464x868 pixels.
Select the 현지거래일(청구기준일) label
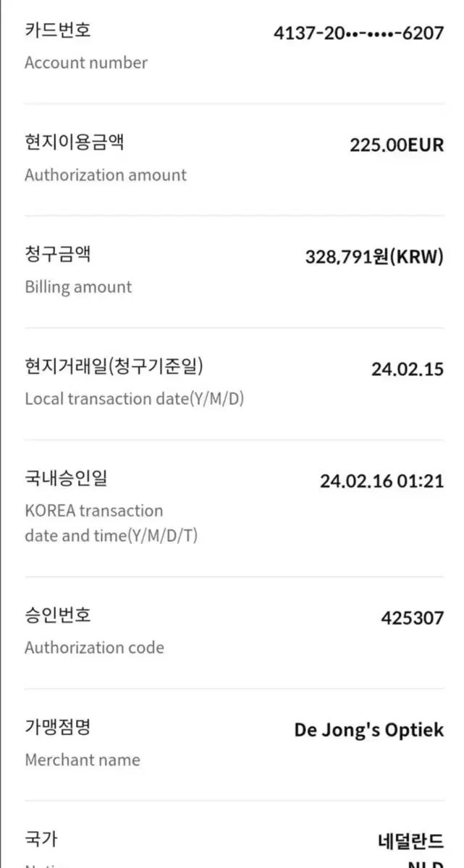point(114,366)
